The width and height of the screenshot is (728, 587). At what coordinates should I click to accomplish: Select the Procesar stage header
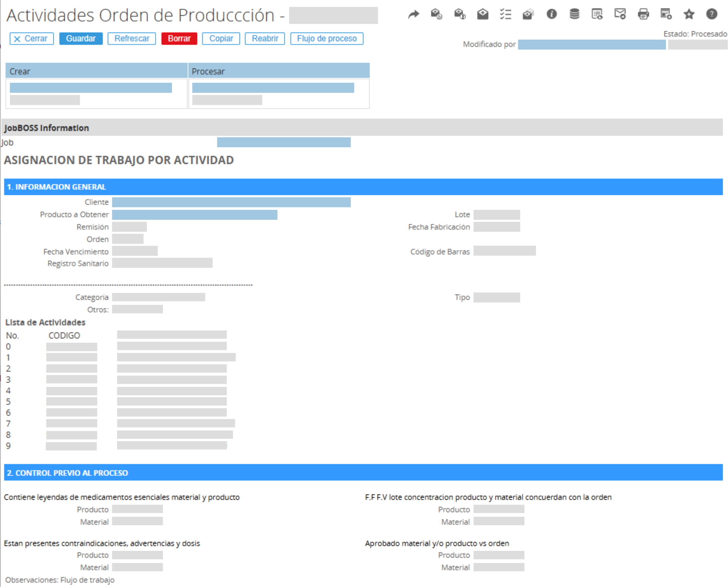pyautogui.click(x=278, y=71)
